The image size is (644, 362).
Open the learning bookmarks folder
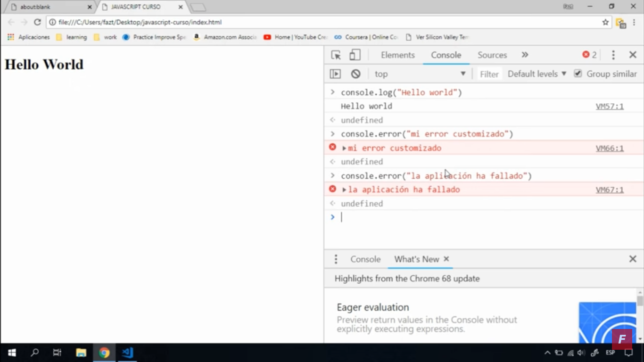[x=72, y=37]
